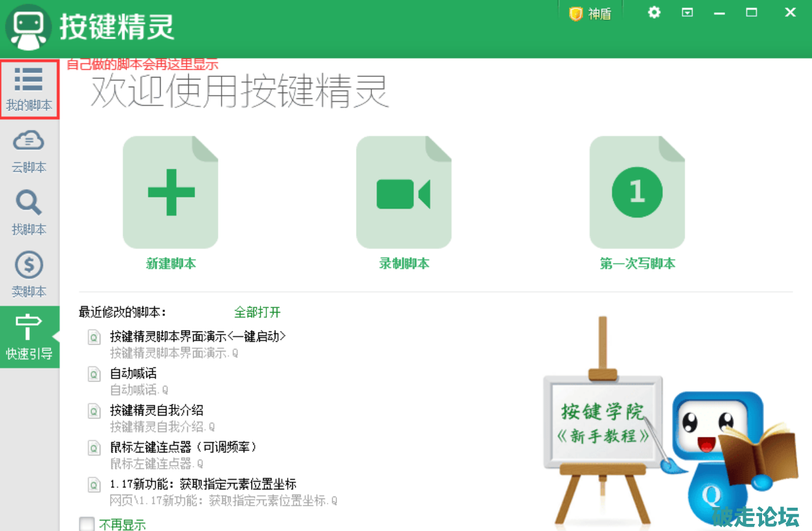The image size is (812, 531).
Task: Open recent script 自动喊话
Action: coord(133,374)
